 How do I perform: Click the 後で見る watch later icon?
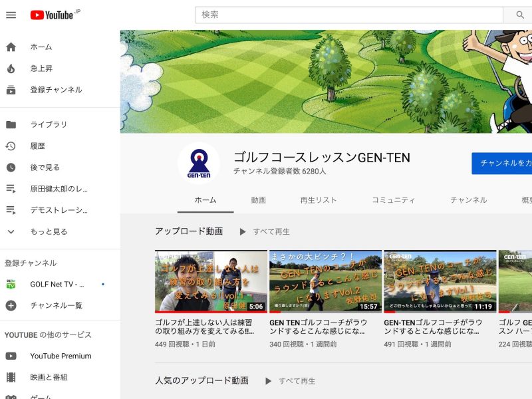point(11,168)
